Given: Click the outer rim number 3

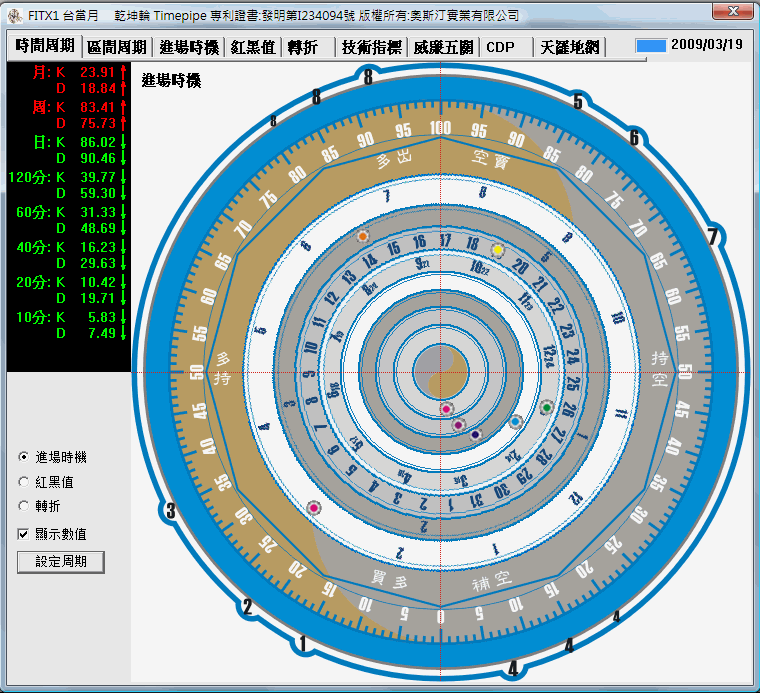Looking at the screenshot, I should point(170,511).
